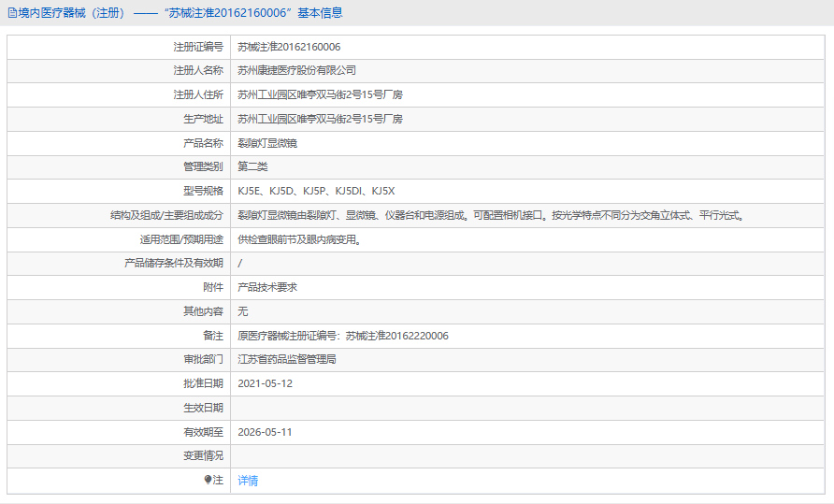Click the 产品名称 label
Image resolution: width=834 pixels, height=504 pixels.
(x=203, y=143)
